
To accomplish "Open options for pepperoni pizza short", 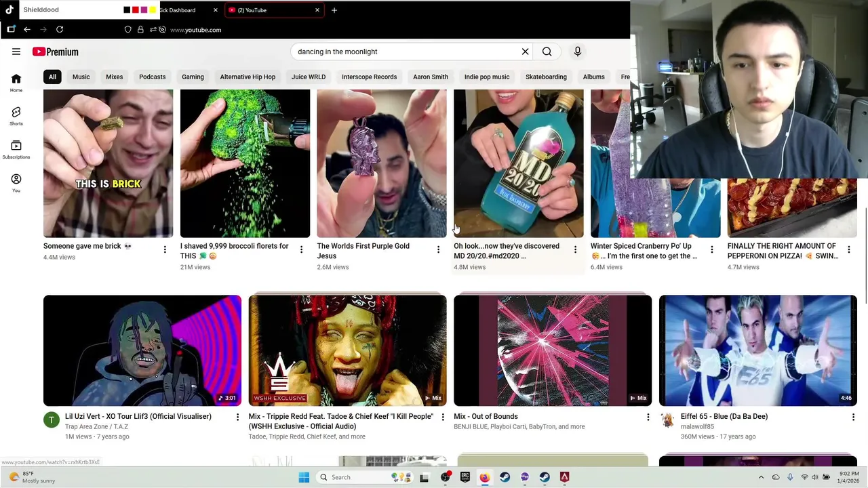I will [x=849, y=249].
